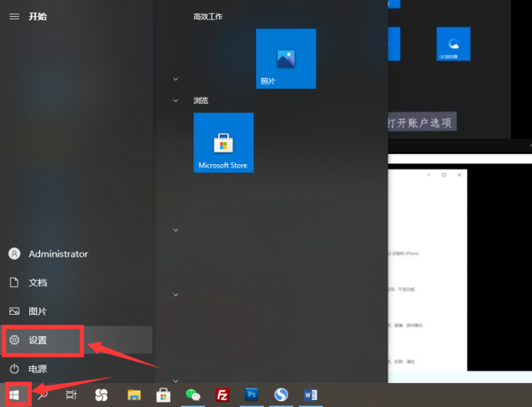Switch to Photoshop in the taskbar

[x=252, y=395]
